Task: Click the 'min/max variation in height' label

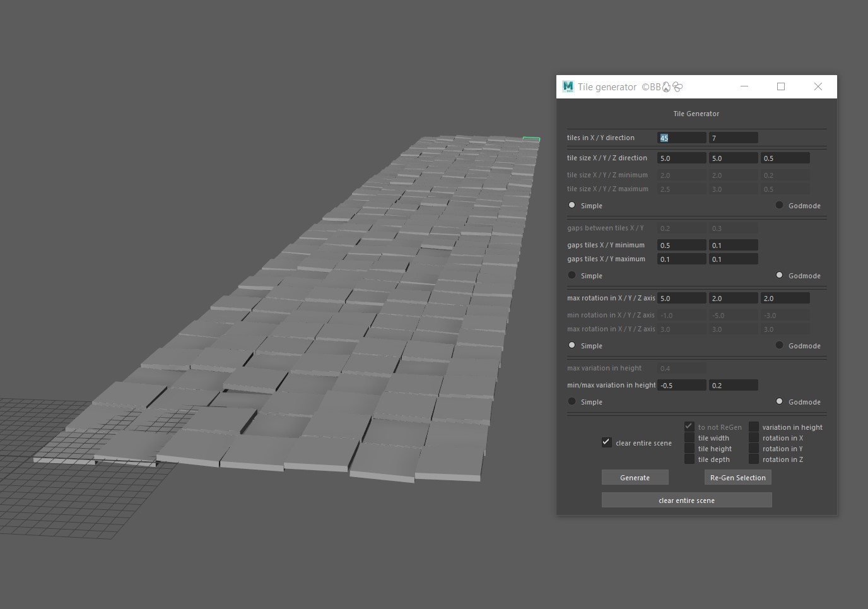Action: pos(611,385)
